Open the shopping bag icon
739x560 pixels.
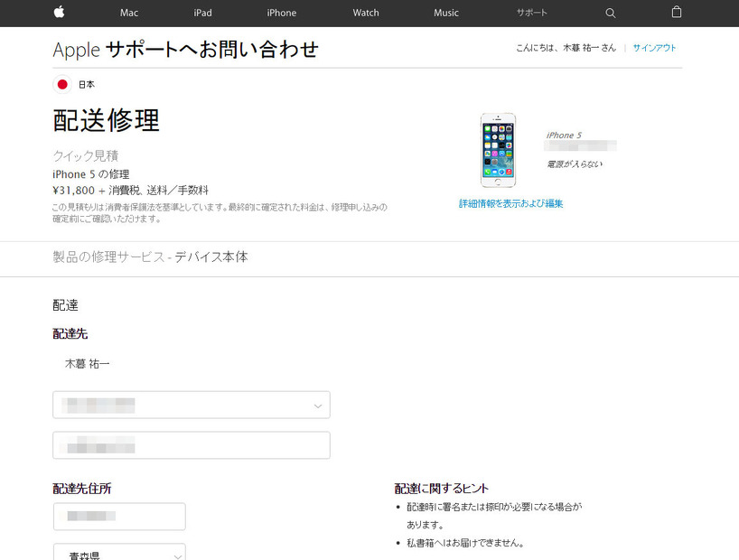[677, 13]
